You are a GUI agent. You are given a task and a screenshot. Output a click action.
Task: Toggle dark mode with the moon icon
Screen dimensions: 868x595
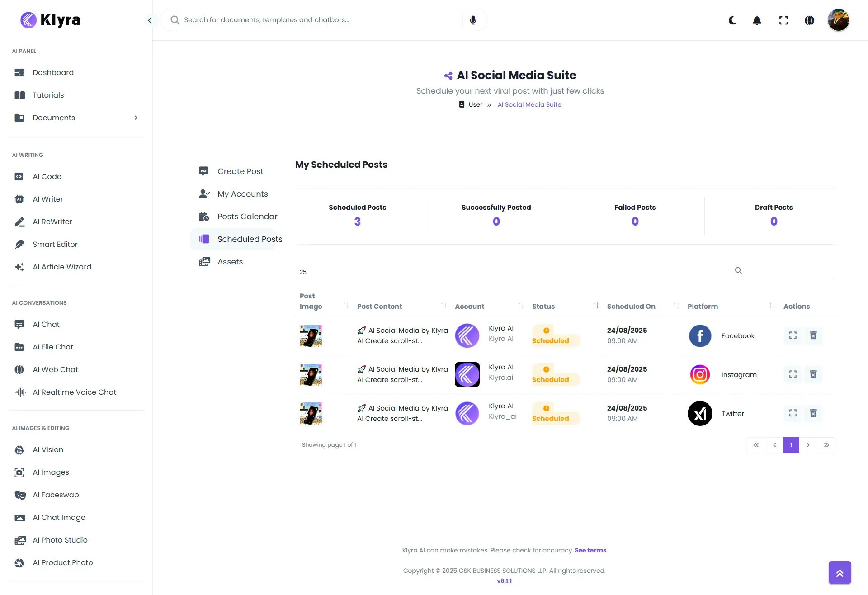point(732,20)
